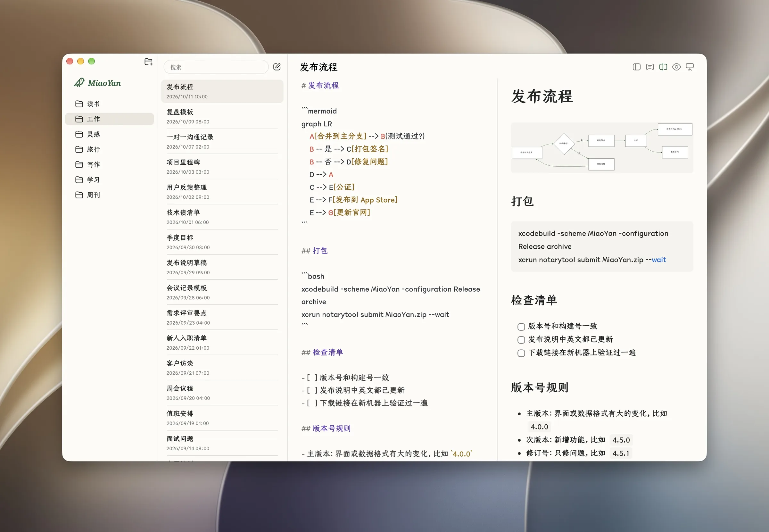The height and width of the screenshot is (532, 769).
Task: Open the 值班安排 note
Action: 222,418
